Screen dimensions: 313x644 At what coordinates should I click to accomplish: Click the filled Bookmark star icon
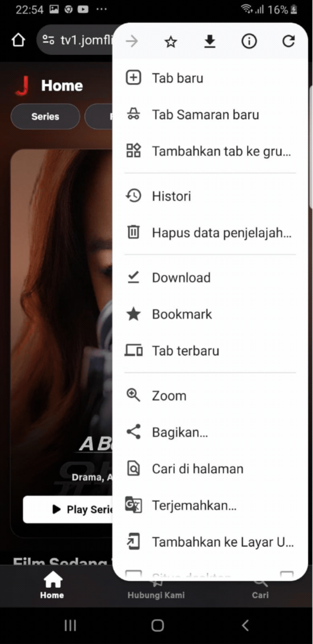tap(133, 314)
